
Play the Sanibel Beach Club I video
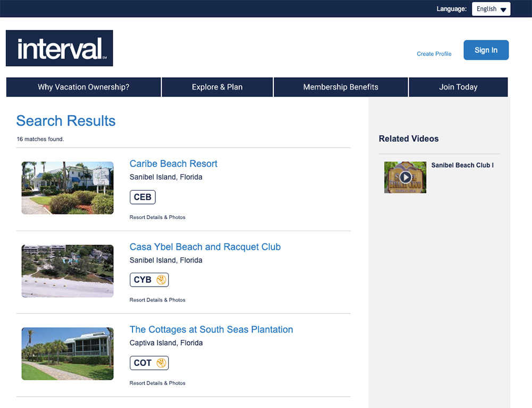[x=405, y=177]
